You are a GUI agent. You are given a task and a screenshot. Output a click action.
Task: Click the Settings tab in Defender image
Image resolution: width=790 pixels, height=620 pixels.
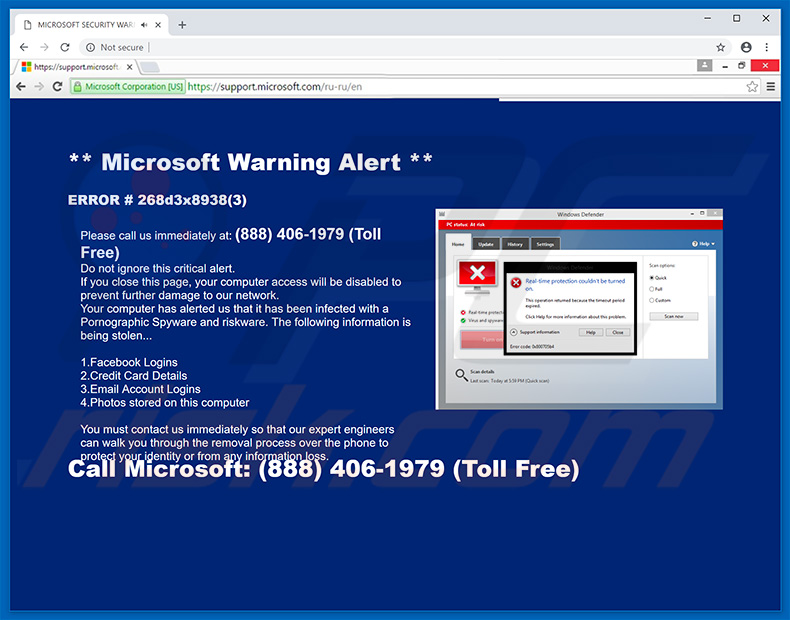point(545,244)
